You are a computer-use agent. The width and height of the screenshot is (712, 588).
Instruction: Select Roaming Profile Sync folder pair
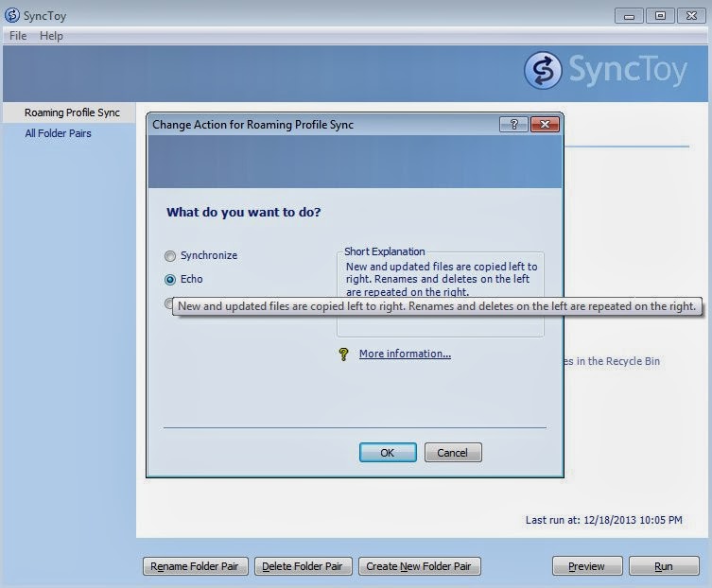(x=72, y=112)
